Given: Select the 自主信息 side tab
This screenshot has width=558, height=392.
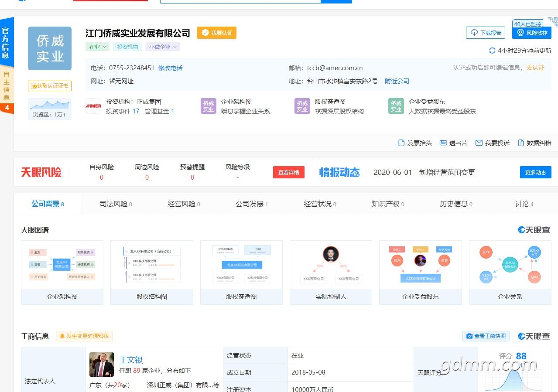Looking at the screenshot, I should 7,86.
